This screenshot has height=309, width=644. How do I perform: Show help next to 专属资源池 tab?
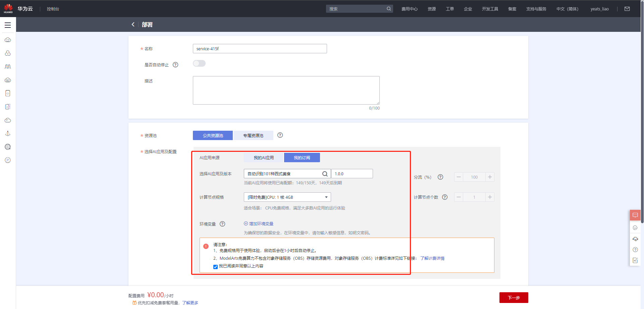point(280,135)
